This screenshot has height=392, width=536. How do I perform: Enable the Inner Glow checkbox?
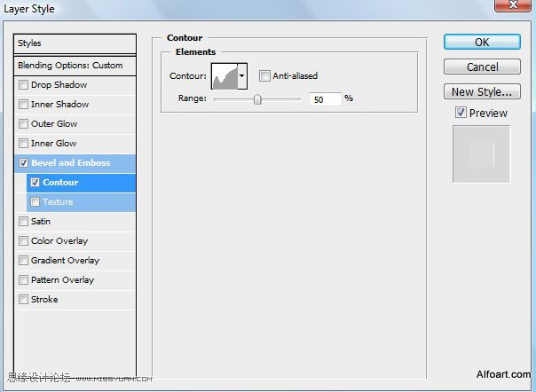coord(23,143)
